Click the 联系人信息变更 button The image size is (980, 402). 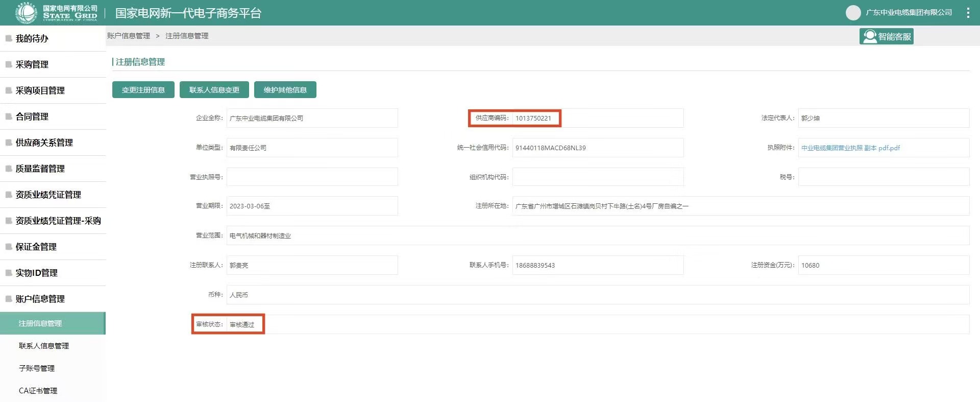[x=214, y=90]
